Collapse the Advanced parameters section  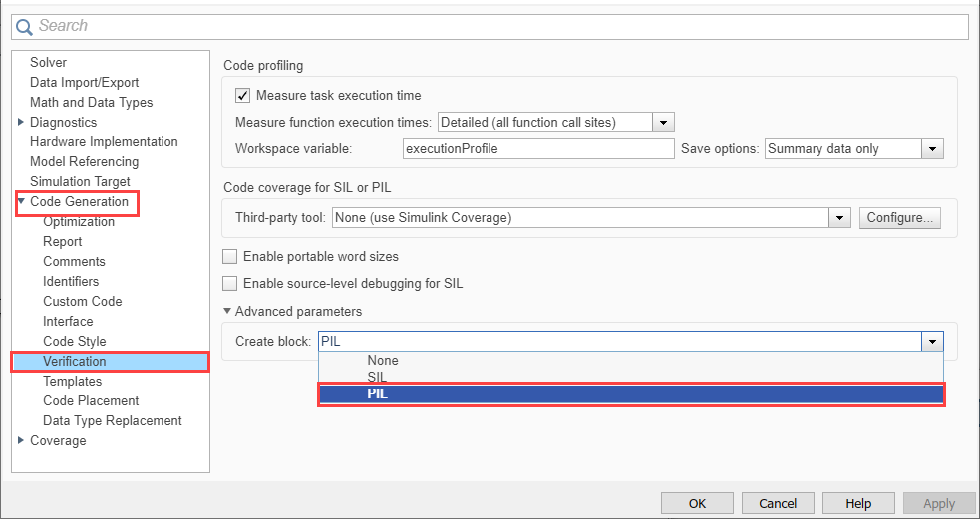pyautogui.click(x=228, y=312)
